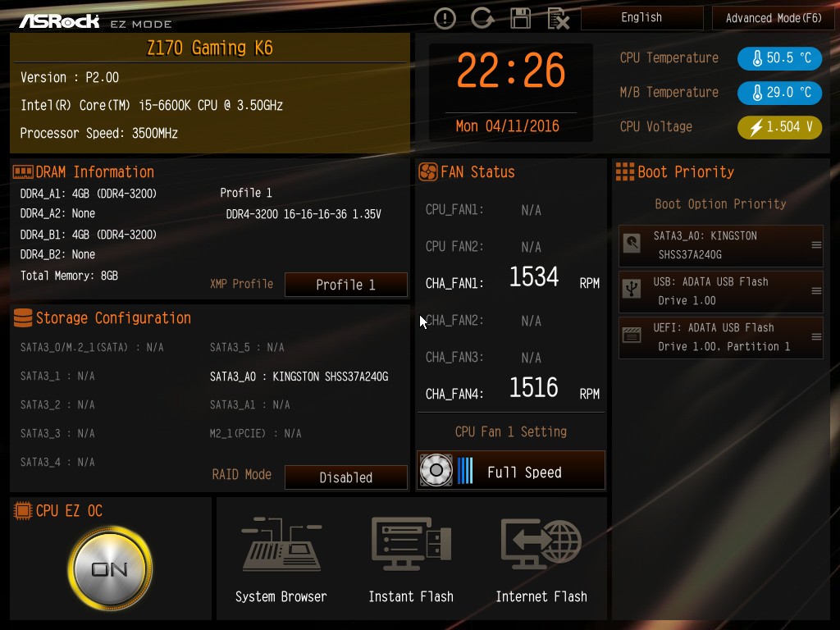Click the DRAM Information memory icon
The width and height of the screenshot is (840, 630).
point(23,172)
